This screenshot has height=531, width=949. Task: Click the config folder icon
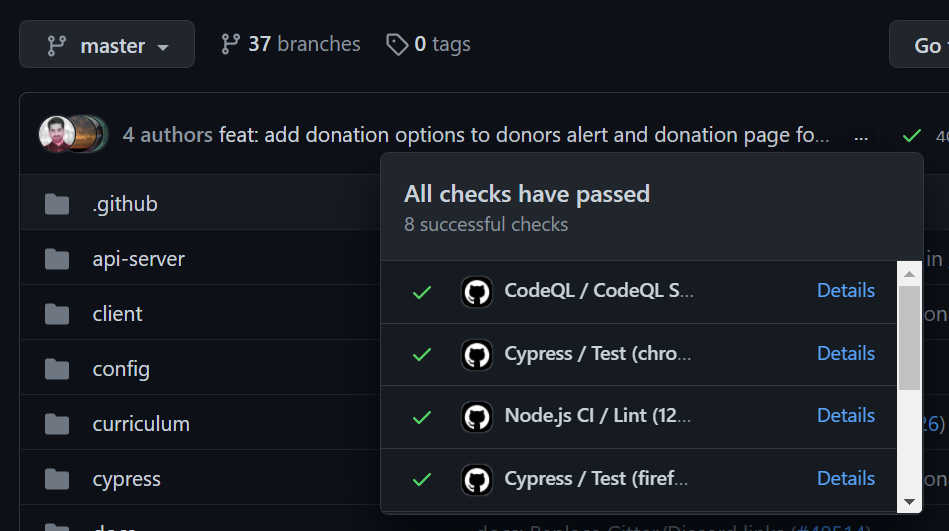(57, 369)
